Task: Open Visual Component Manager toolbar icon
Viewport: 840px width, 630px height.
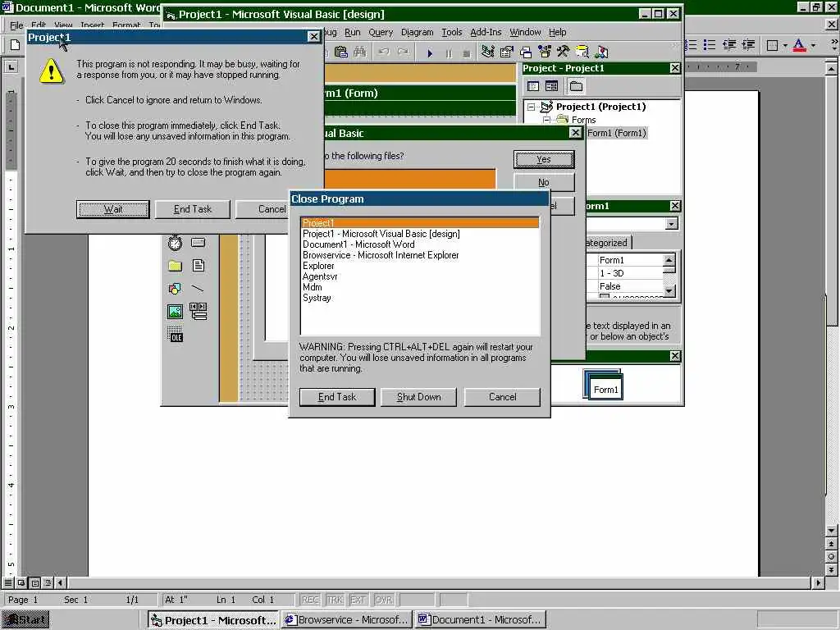Action: click(x=601, y=52)
